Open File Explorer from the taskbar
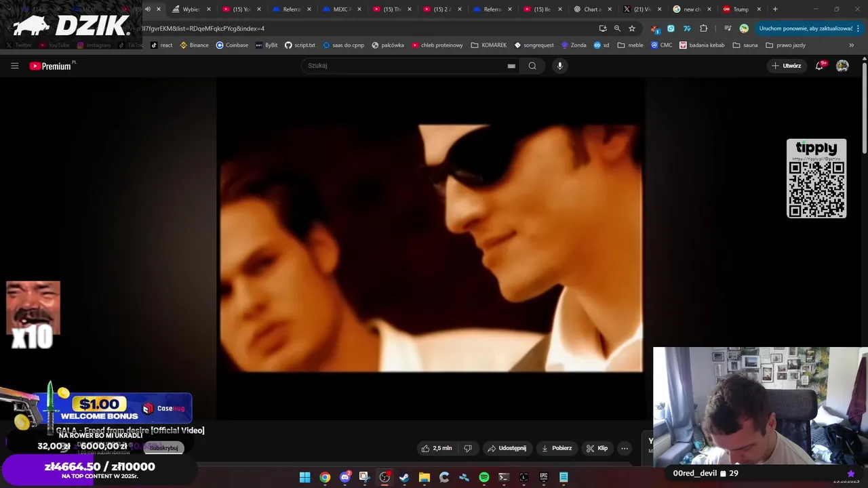 425,477
